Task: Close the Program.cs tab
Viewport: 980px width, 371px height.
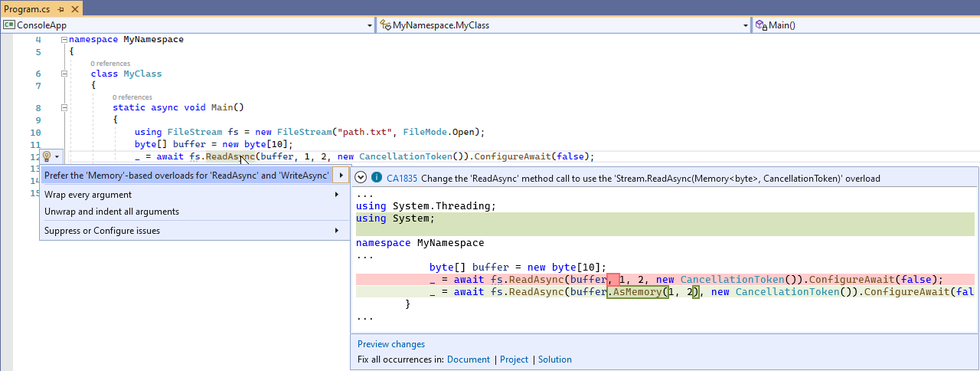Action: [x=73, y=8]
